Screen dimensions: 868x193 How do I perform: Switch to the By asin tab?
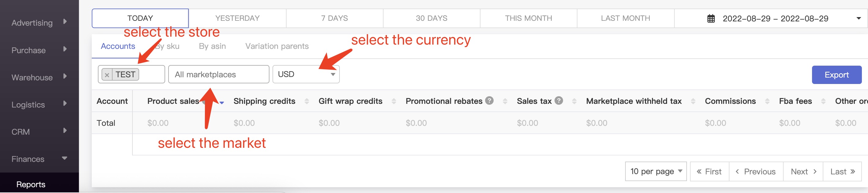coord(212,46)
